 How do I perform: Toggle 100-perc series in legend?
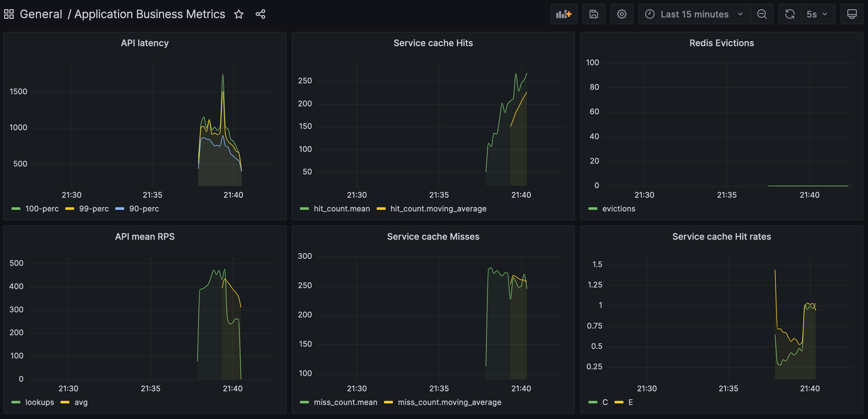point(42,209)
